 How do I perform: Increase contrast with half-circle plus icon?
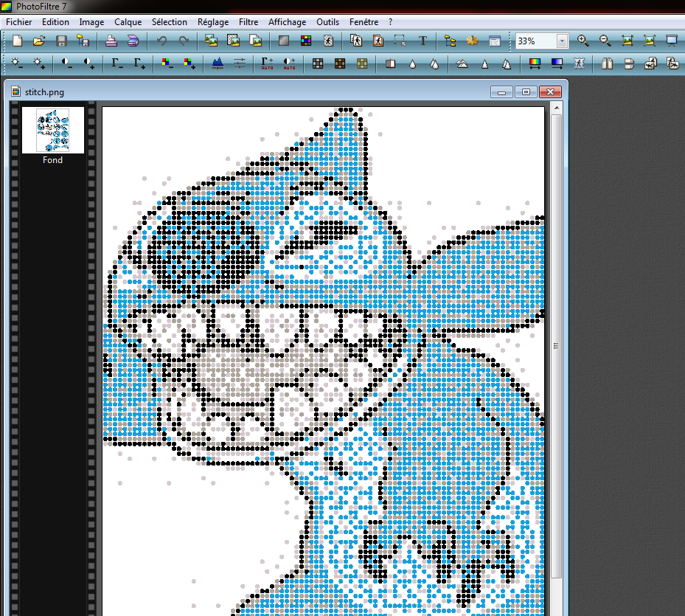(x=88, y=64)
